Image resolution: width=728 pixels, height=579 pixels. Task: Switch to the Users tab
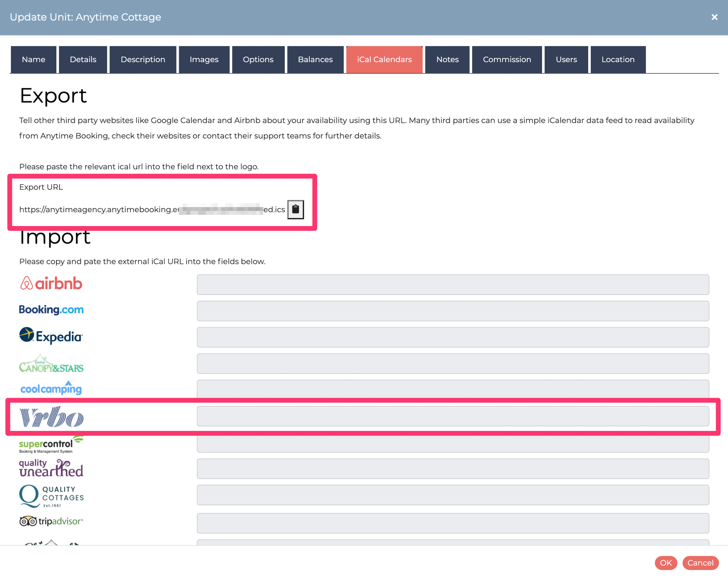tap(566, 60)
